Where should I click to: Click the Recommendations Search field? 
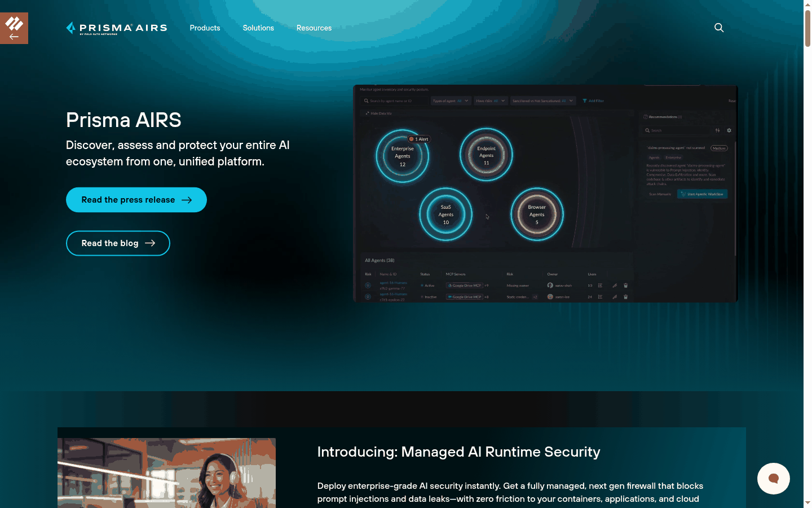[x=676, y=130]
